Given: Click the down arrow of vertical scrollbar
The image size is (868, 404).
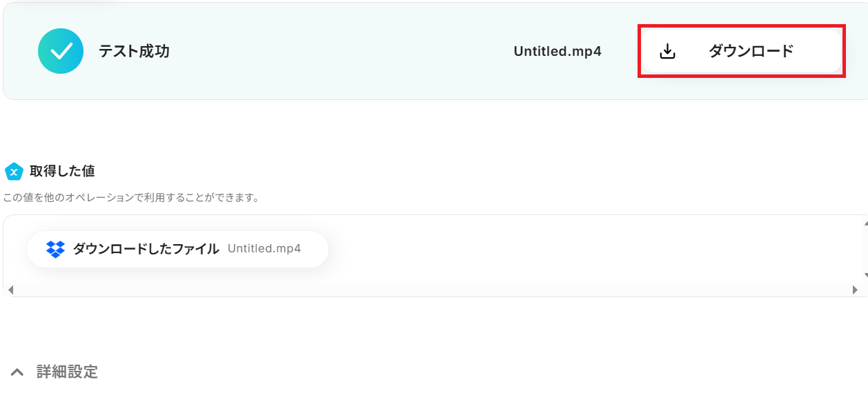Looking at the screenshot, I should point(865,274).
